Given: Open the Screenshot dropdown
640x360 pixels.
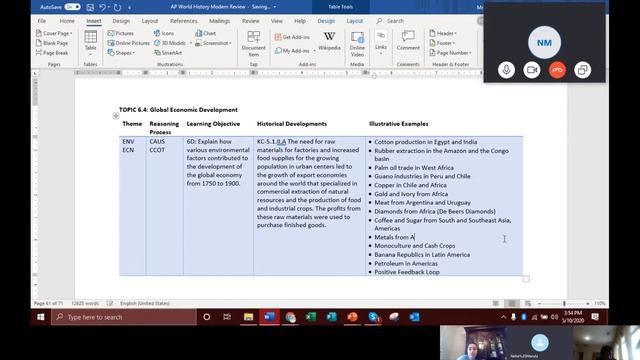Looking at the screenshot, I should [213, 43].
